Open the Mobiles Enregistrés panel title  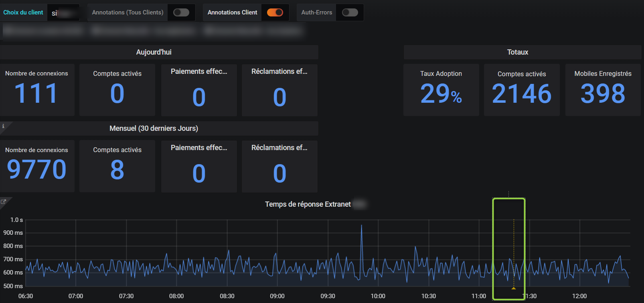click(603, 73)
